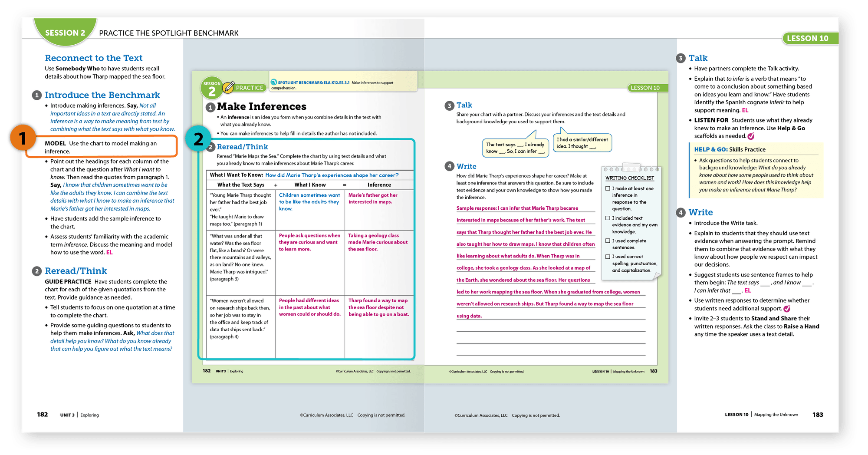
Task: Click number 3 circle beside student-page Talk heading
Action: click(x=449, y=106)
